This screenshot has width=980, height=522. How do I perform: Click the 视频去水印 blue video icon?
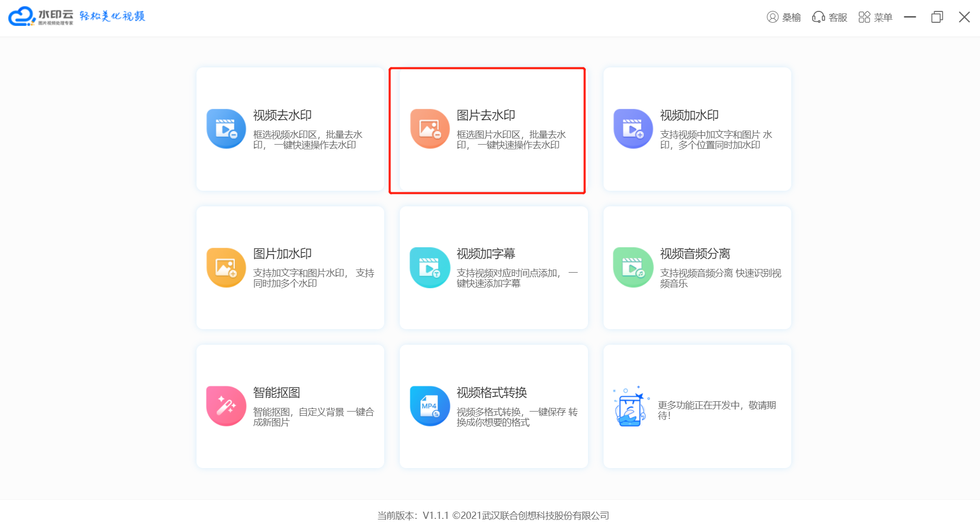pyautogui.click(x=226, y=129)
